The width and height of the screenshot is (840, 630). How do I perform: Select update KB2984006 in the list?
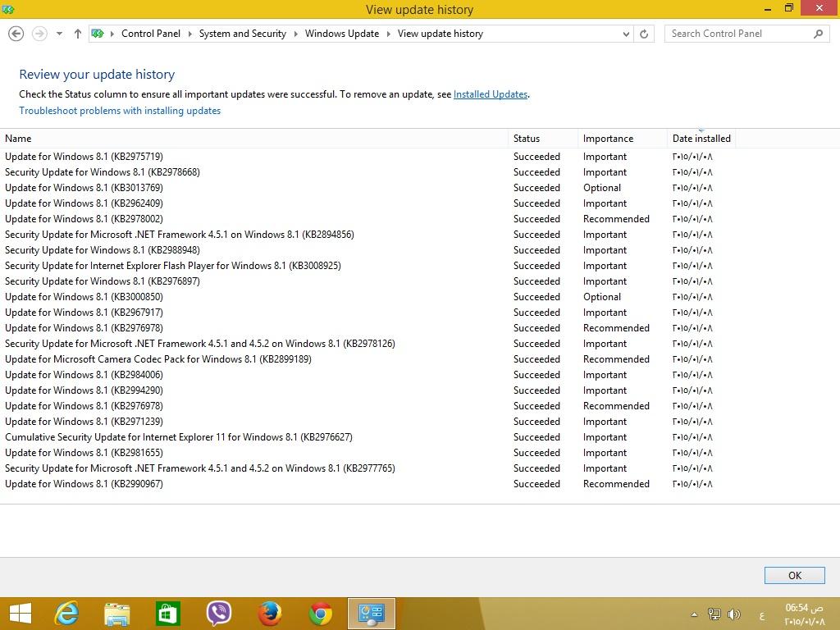tap(367, 374)
